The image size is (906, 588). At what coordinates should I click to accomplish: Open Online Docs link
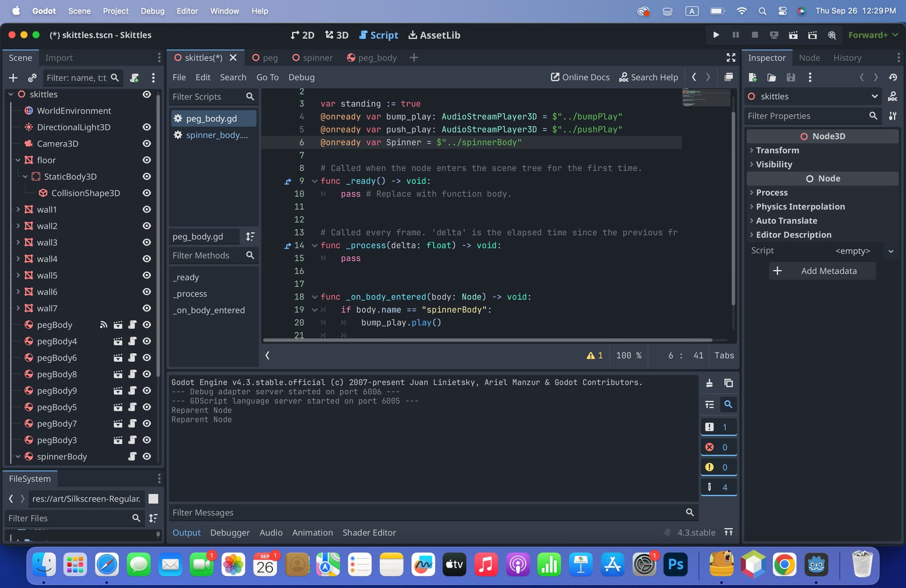580,77
